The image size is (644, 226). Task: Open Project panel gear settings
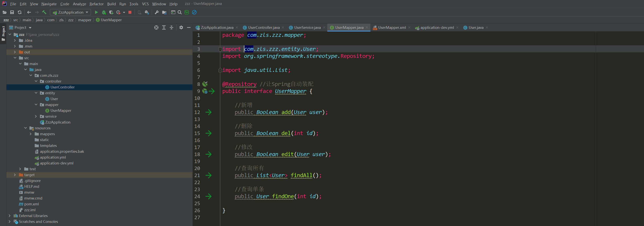(x=181, y=27)
